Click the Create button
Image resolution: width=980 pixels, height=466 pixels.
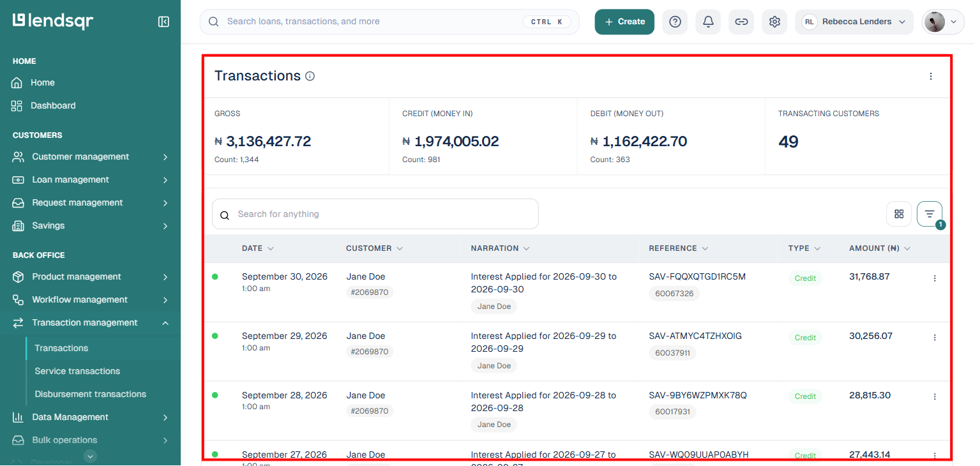tap(624, 22)
